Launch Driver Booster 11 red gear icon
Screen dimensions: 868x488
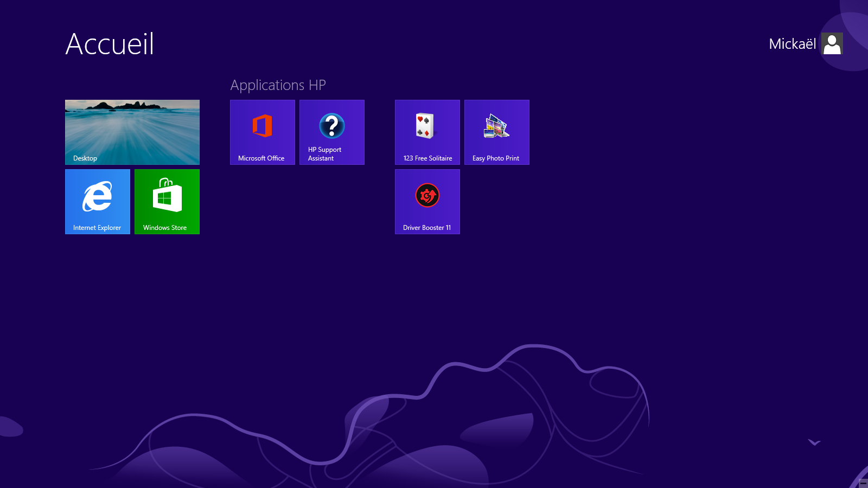pos(427,195)
